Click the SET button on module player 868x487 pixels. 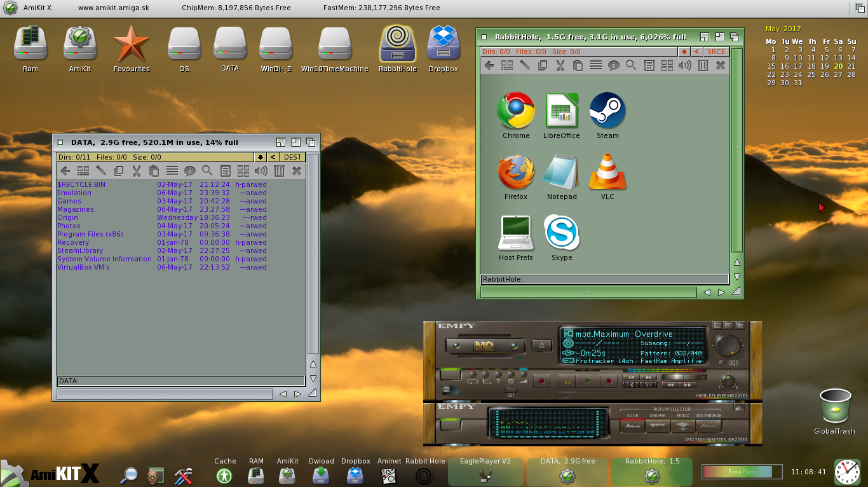[x=511, y=390]
